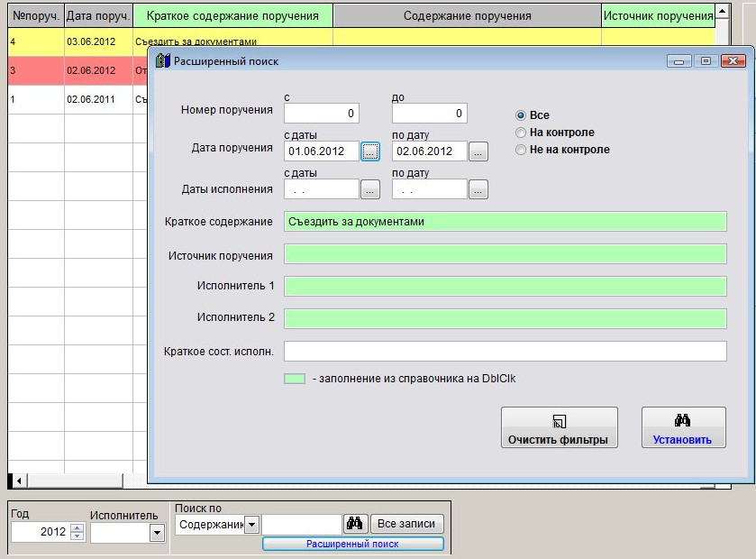This screenshot has width=756, height=559.
Task: Click the Дата поруч. column header
Action: 98,16
